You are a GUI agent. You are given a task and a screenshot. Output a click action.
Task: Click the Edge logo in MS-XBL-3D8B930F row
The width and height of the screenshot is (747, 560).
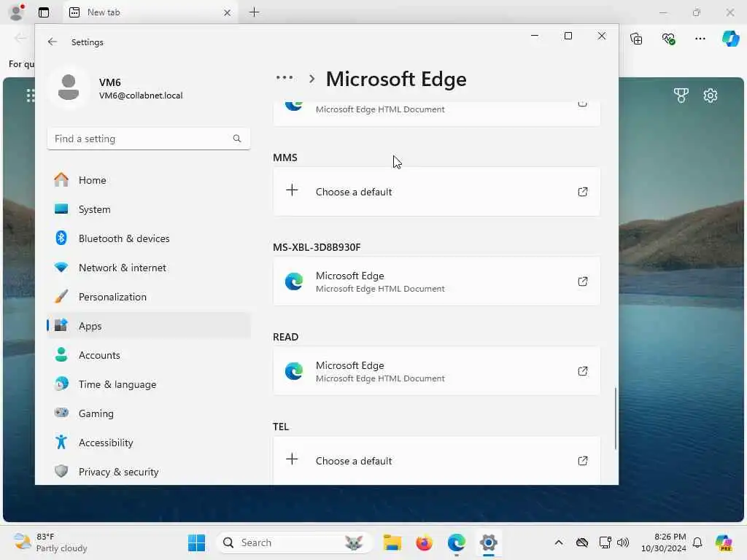pyautogui.click(x=294, y=282)
